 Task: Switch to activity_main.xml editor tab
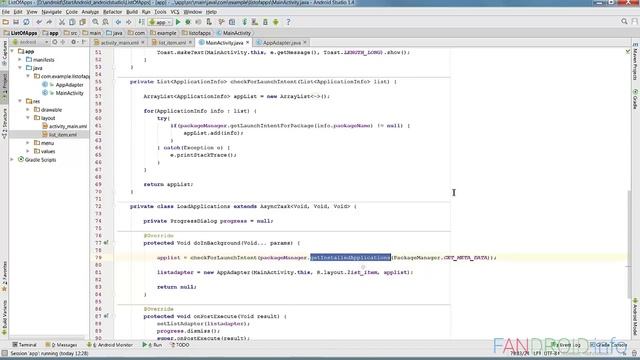[x=120, y=42]
